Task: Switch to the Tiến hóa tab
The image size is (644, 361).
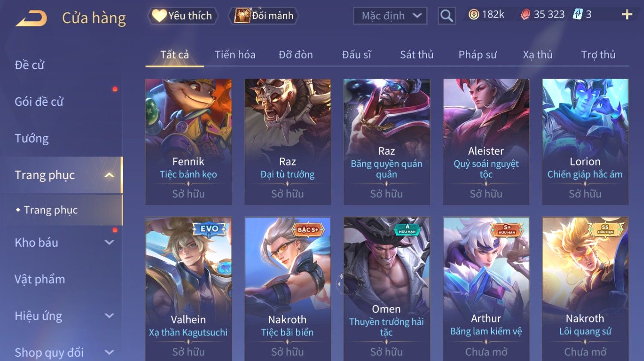Action: coord(235,55)
